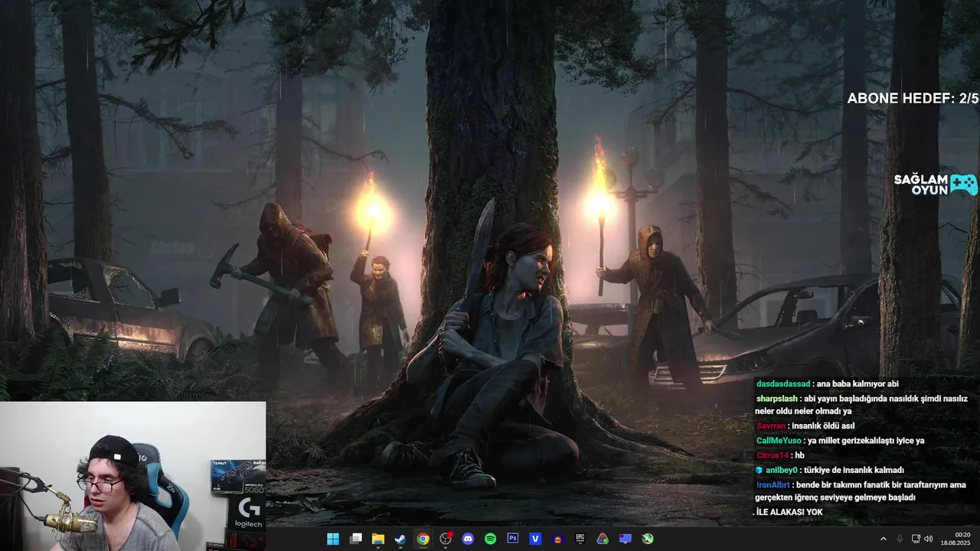Click the chat message 'ana baba kalmıyor abi'
The height and width of the screenshot is (551, 980).
(x=857, y=384)
